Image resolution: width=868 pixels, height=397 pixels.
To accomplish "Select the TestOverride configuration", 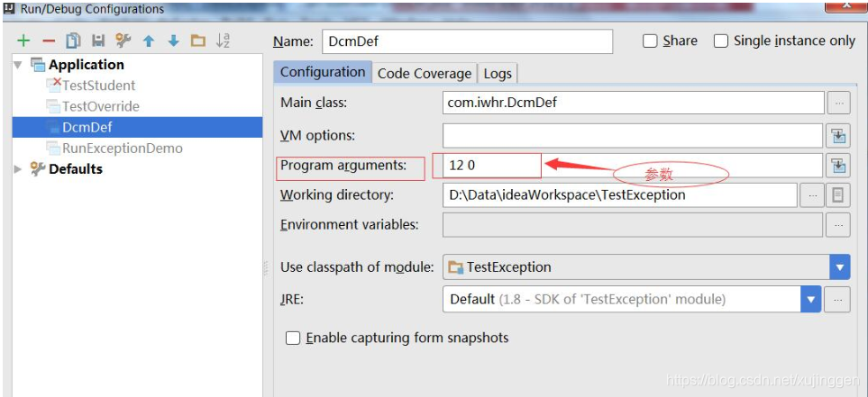I will [101, 106].
